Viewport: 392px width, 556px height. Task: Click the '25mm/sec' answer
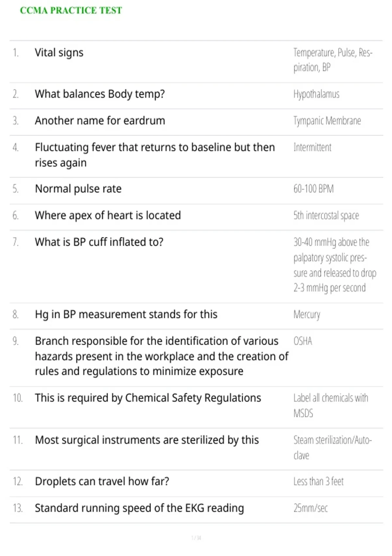tap(310, 508)
